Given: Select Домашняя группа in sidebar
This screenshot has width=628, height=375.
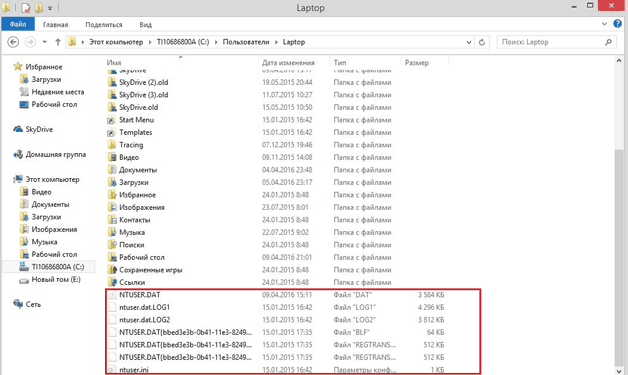Looking at the screenshot, I should 55,154.
